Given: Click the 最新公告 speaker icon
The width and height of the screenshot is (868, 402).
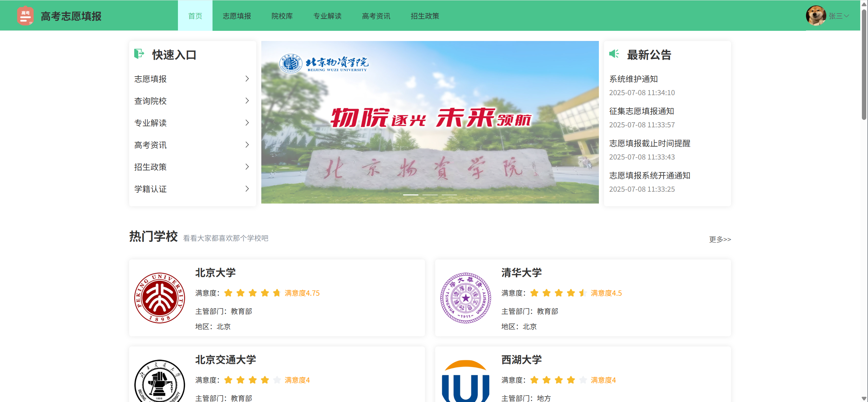Looking at the screenshot, I should click(614, 54).
